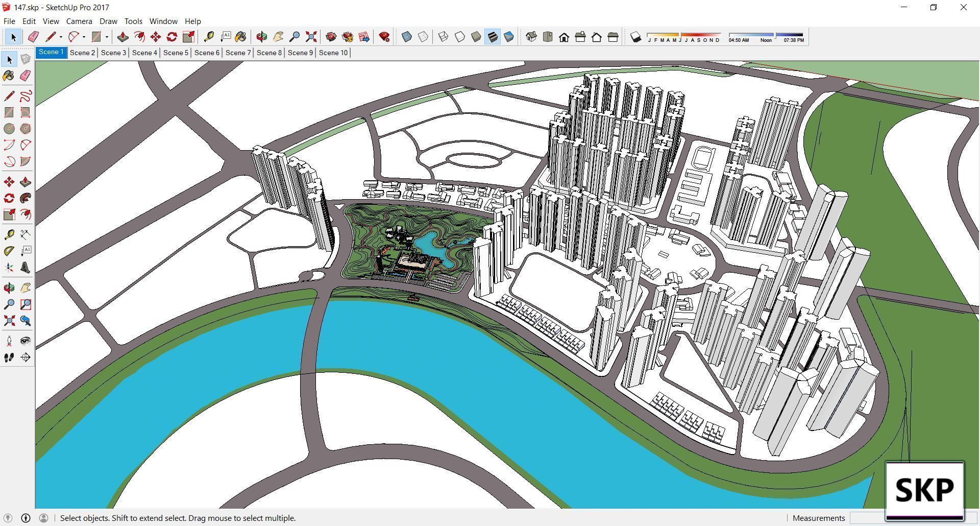Image resolution: width=980 pixels, height=526 pixels.
Task: Select the Circle tool in the left panel
Action: point(9,129)
